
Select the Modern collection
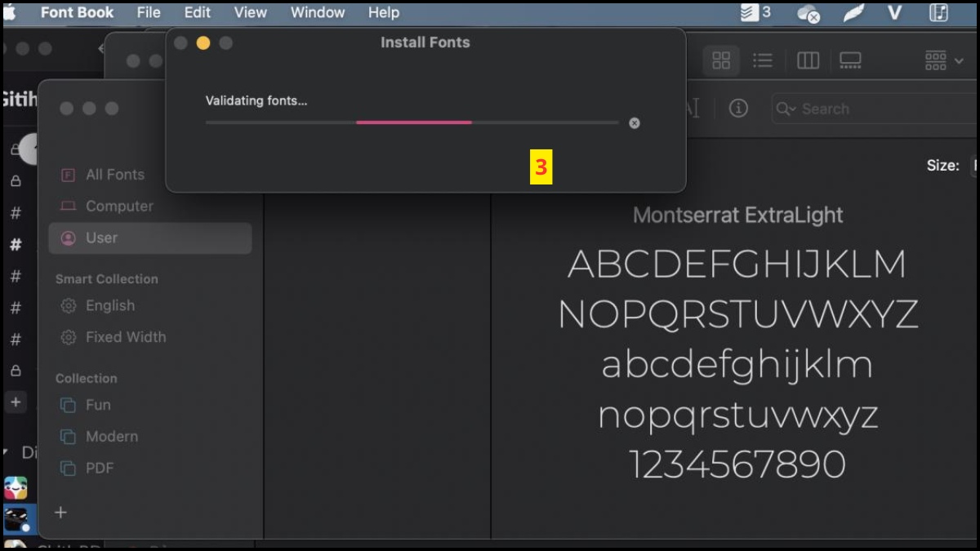pos(112,437)
